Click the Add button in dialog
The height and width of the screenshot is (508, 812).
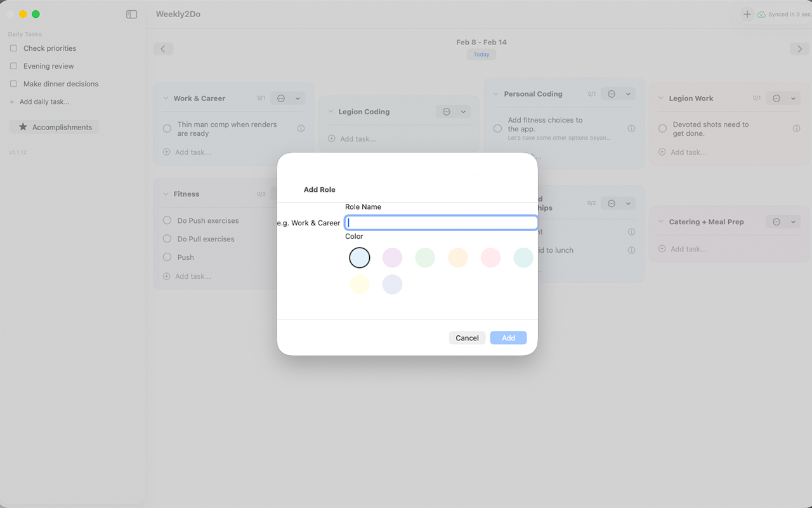click(x=508, y=338)
